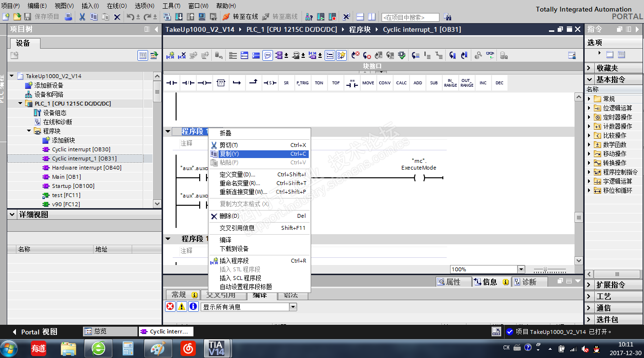
Task: Click the open project icon
Action: pyautogui.click(x=17, y=17)
